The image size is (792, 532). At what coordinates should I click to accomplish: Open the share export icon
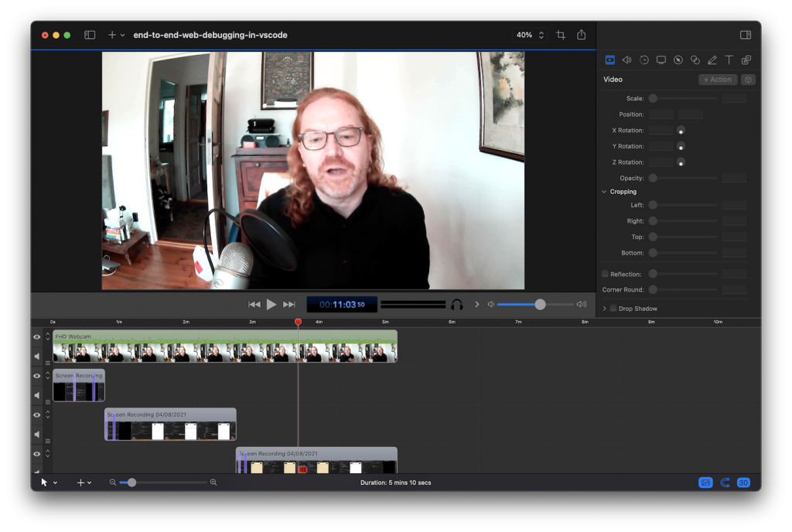[582, 35]
